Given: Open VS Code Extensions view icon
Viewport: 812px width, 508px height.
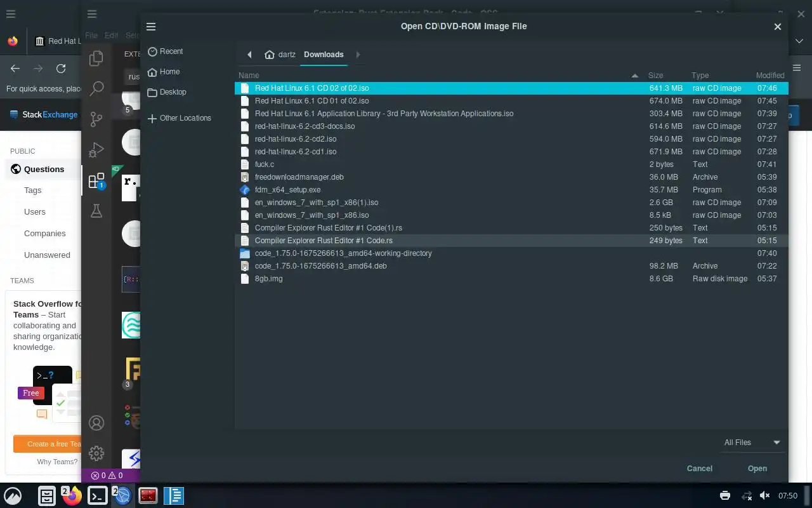Looking at the screenshot, I should click(x=96, y=181).
